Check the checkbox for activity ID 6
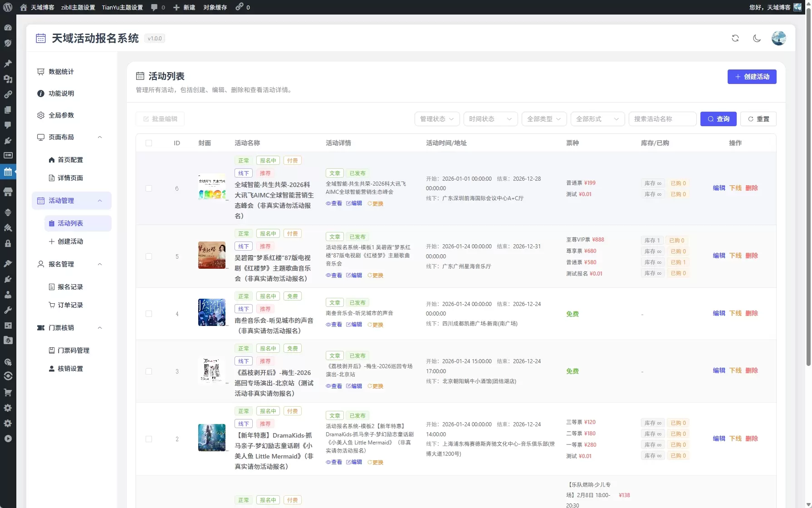The height and width of the screenshot is (508, 812). pyautogui.click(x=149, y=188)
